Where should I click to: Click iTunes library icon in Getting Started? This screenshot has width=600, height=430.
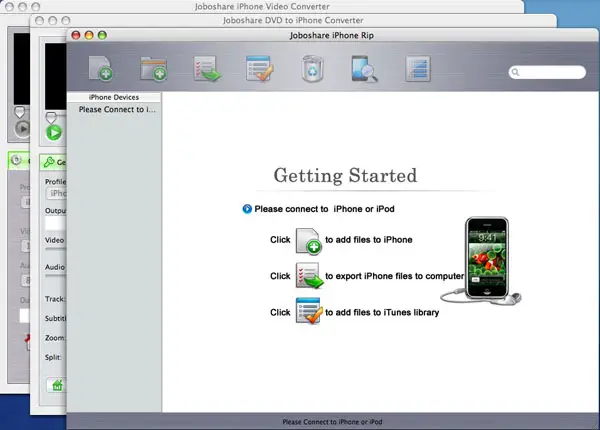coord(308,311)
